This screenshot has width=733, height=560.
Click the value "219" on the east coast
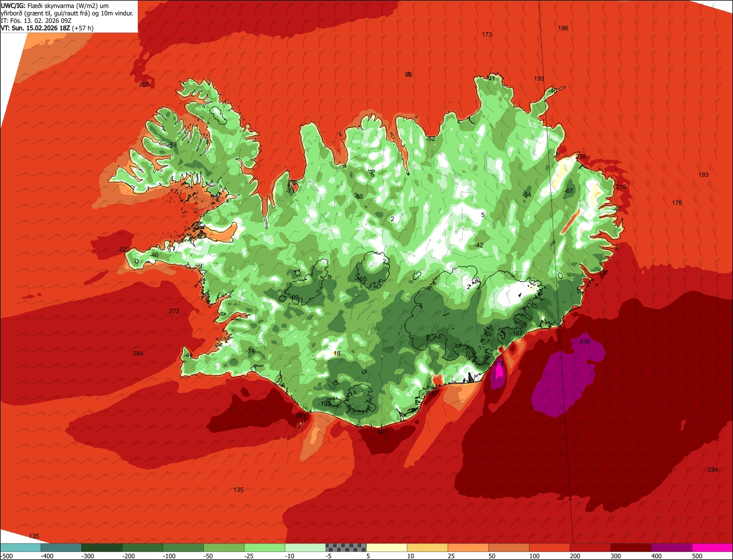coord(621,187)
